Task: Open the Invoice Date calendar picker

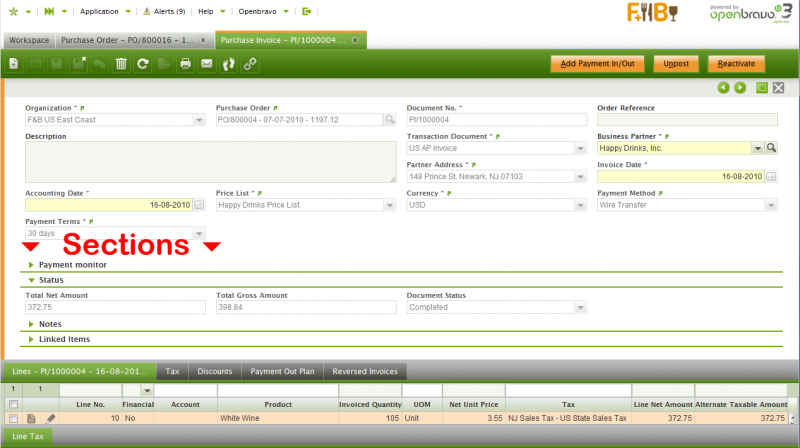Action: coord(771,177)
